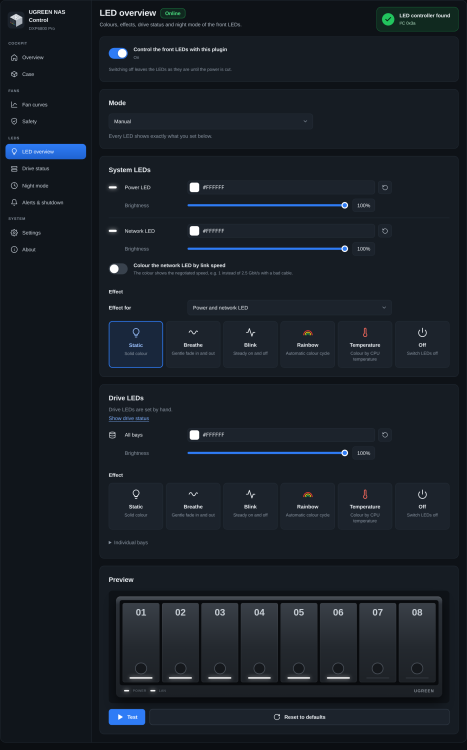
Task: Reset Power LED colour with reset icon
Action: pos(385,188)
